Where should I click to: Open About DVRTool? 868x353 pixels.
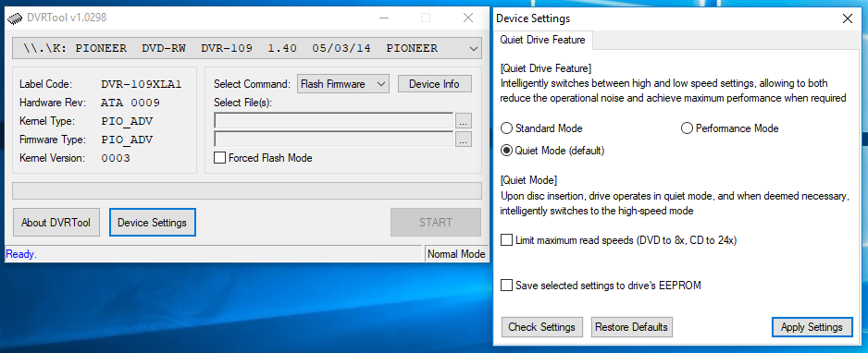coord(56,223)
